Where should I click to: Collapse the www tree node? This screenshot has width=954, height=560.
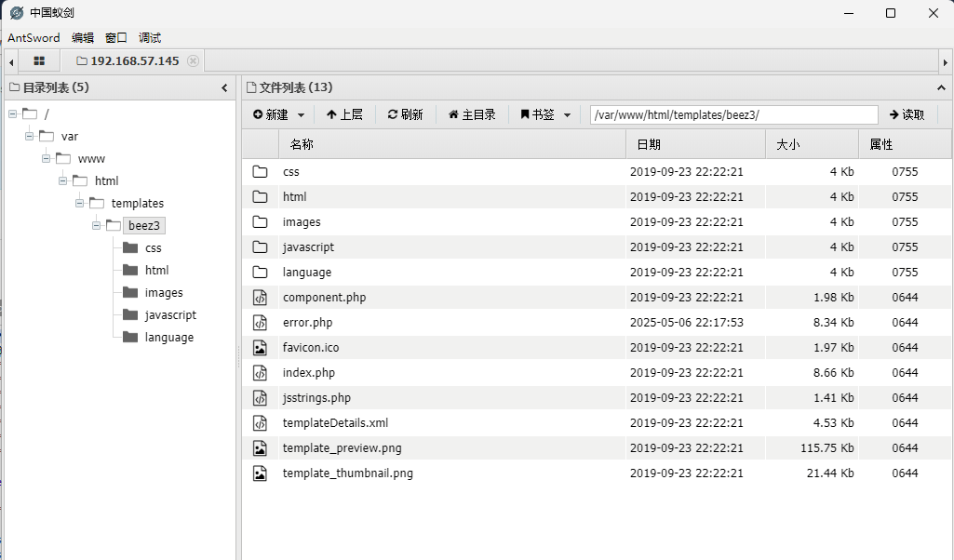coord(47,159)
